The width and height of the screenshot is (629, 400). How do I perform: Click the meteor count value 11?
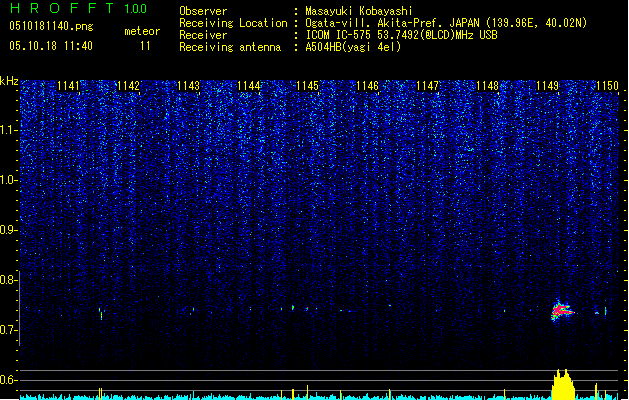click(145, 46)
